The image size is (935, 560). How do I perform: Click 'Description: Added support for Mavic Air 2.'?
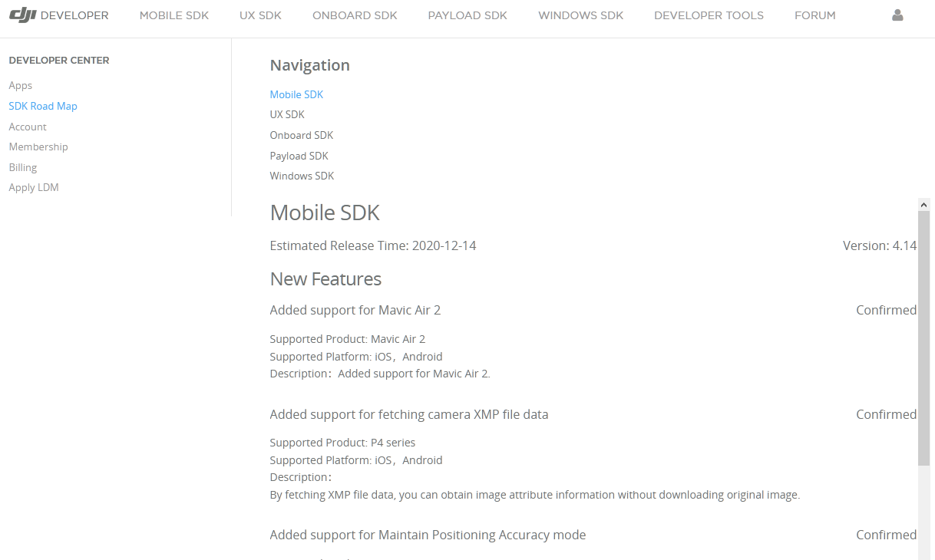[380, 374]
